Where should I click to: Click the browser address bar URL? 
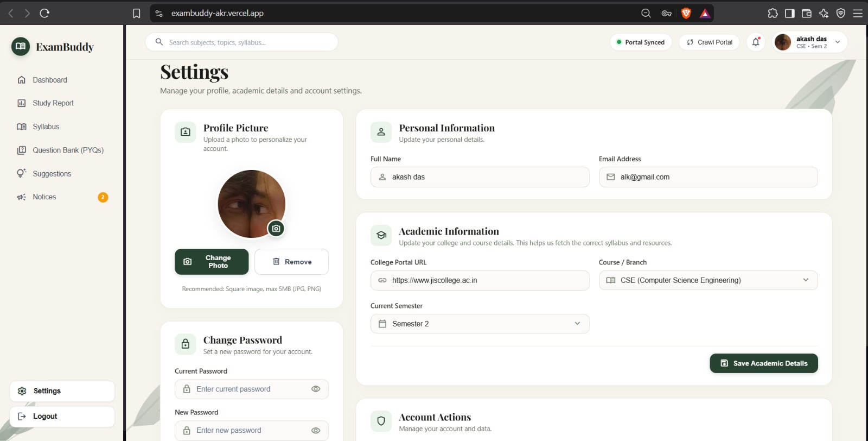[218, 13]
